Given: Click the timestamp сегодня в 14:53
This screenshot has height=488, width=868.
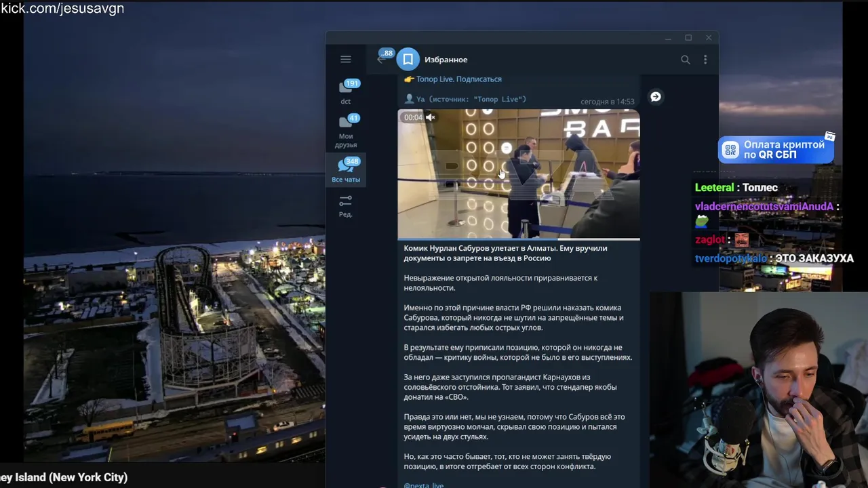Looking at the screenshot, I should 607,102.
